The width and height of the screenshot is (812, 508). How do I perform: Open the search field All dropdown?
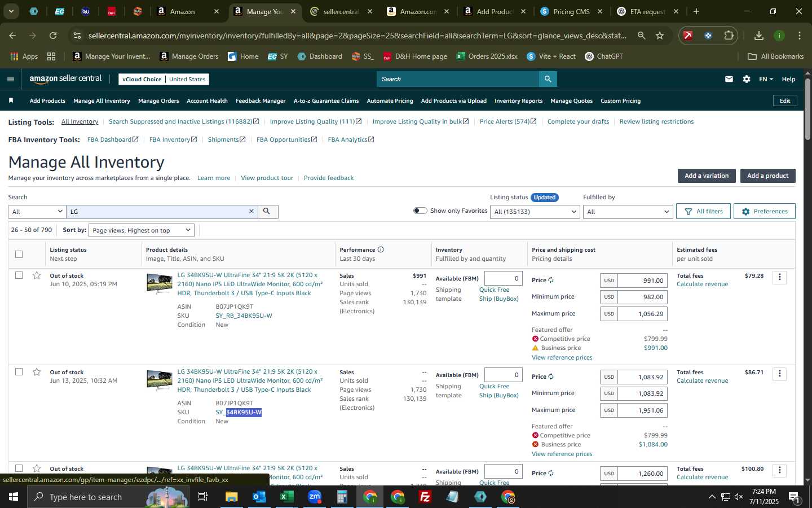(x=37, y=212)
